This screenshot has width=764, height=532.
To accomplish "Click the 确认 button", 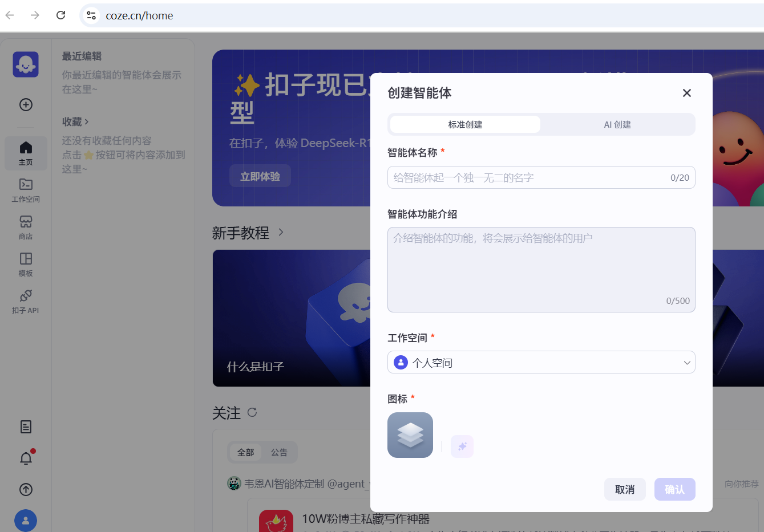I will tap(675, 489).
